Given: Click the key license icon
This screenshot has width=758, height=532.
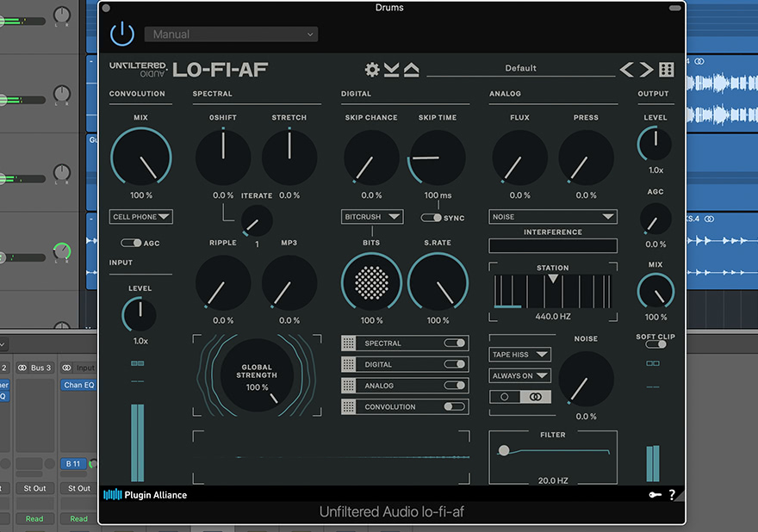Looking at the screenshot, I should (x=655, y=494).
